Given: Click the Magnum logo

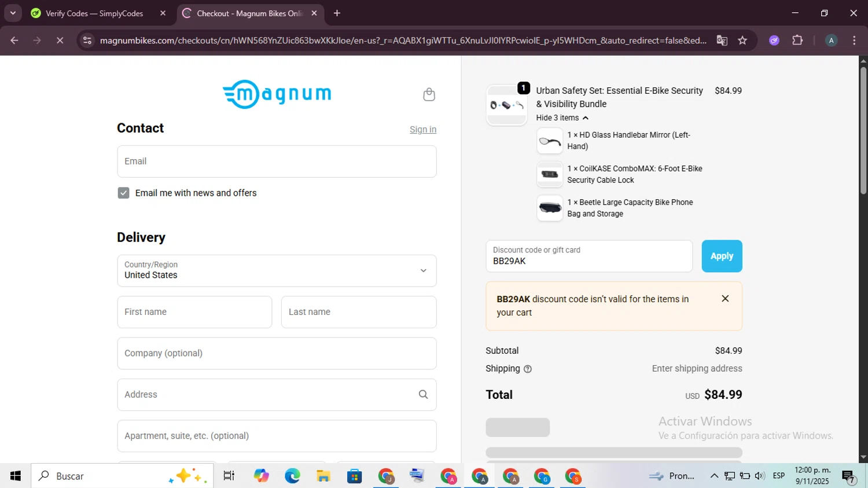Looking at the screenshot, I should [277, 94].
